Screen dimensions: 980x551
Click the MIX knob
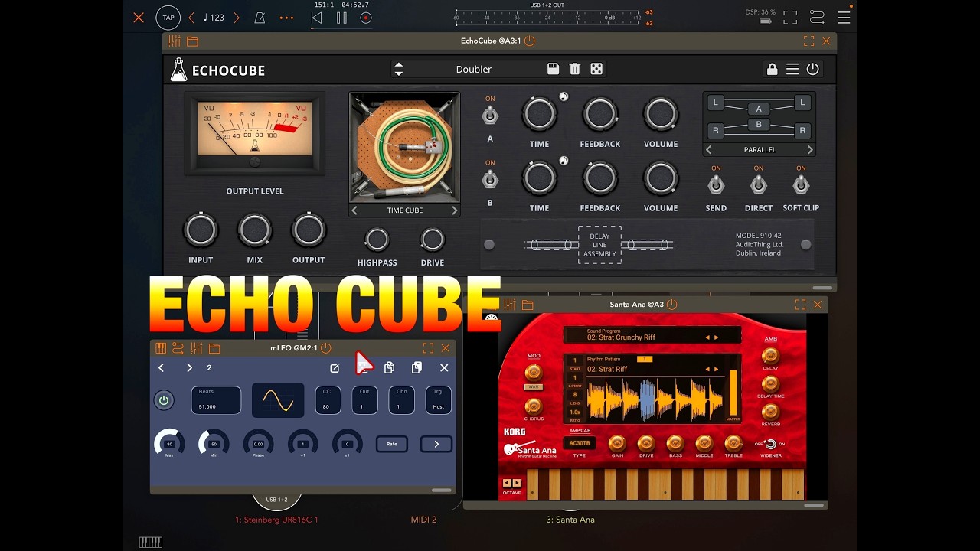pos(254,230)
